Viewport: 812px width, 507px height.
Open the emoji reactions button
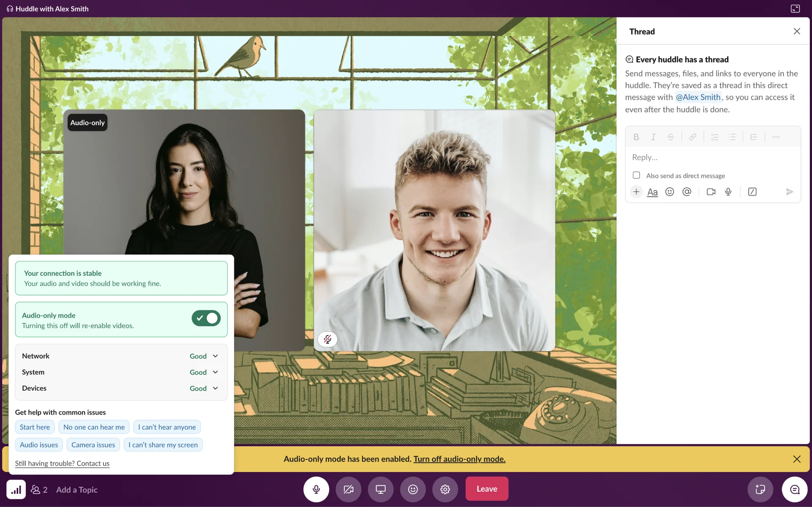click(413, 489)
